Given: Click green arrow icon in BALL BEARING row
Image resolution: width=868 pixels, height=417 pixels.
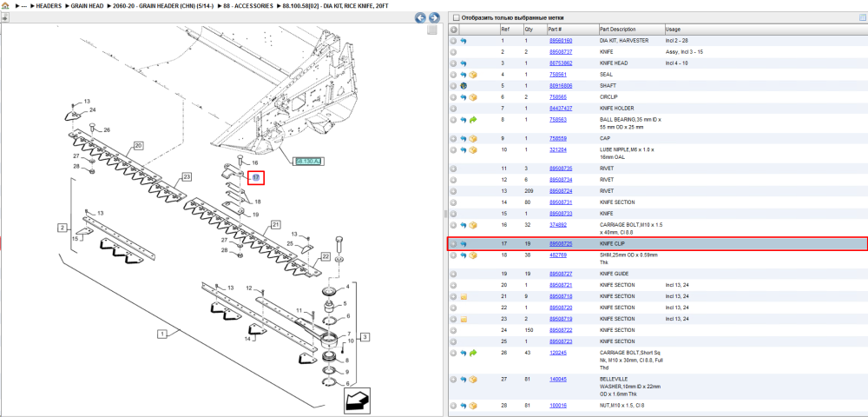Looking at the screenshot, I should 473,120.
